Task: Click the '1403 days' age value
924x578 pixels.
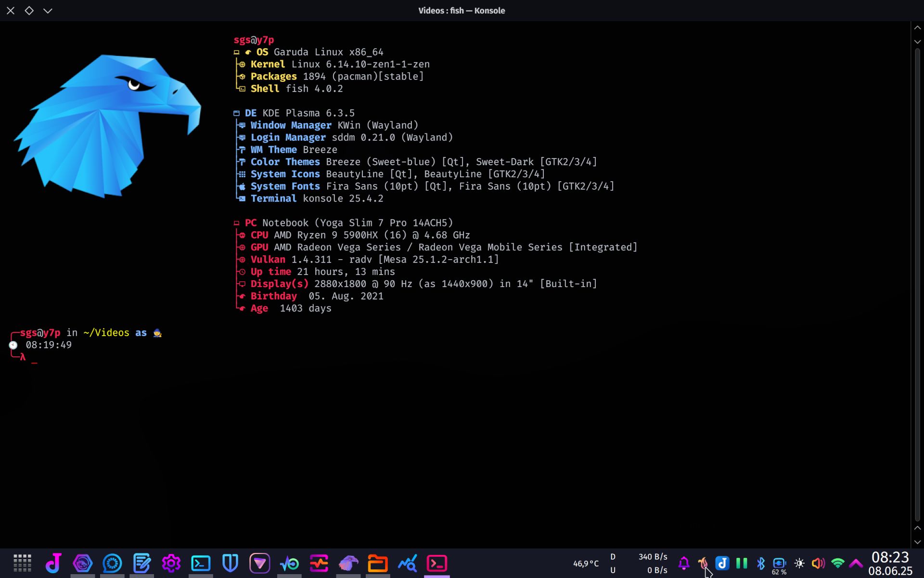Action: [x=306, y=308]
